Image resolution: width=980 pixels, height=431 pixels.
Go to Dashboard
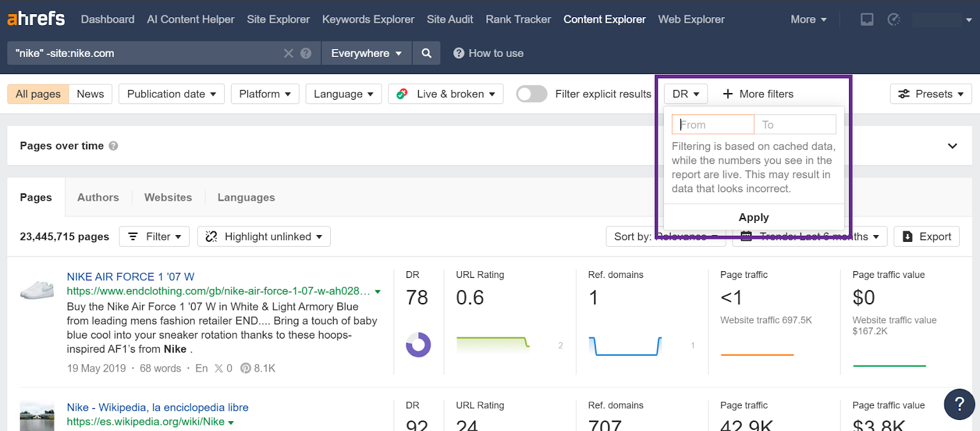point(108,20)
